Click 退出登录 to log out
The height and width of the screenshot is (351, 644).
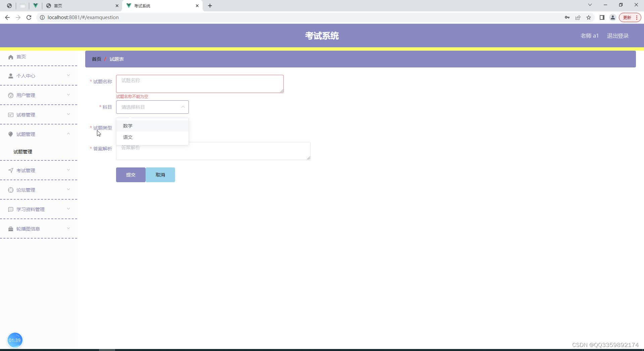[x=618, y=36]
